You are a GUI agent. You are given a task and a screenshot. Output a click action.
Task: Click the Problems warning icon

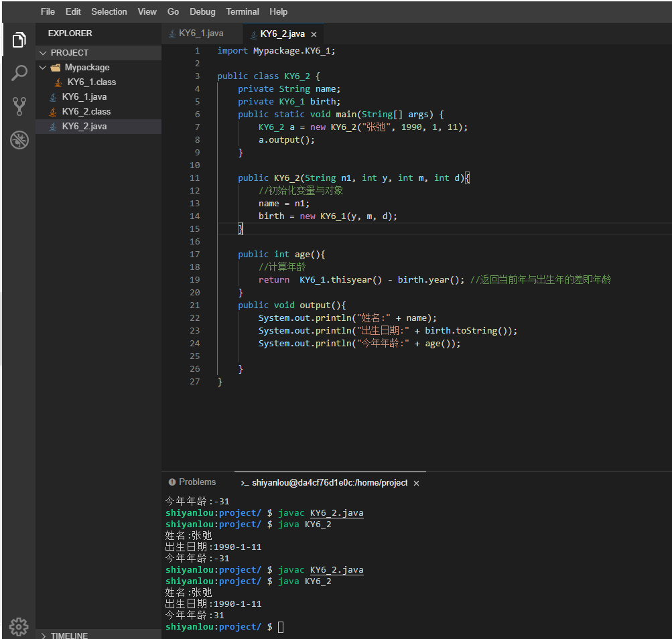pos(172,482)
